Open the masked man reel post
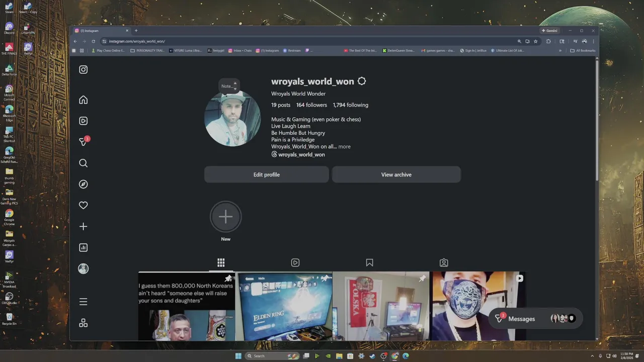Image resolution: width=644 pixels, height=362 pixels. (478, 306)
